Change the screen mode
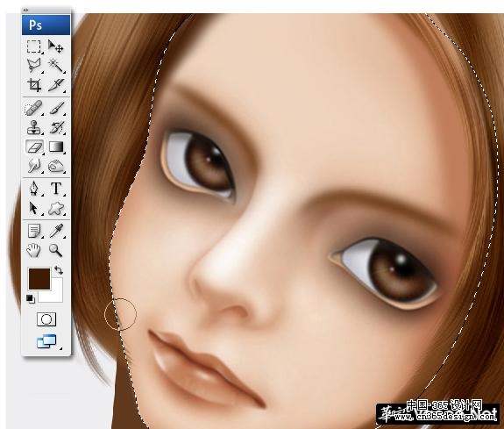The height and width of the screenshot is (429, 504). click(x=47, y=341)
